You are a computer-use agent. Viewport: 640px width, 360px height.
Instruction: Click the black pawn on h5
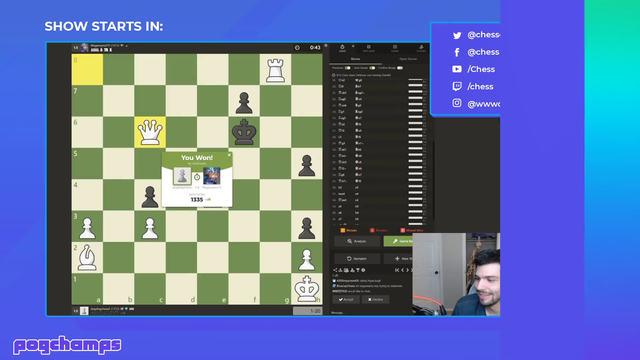pos(307,165)
